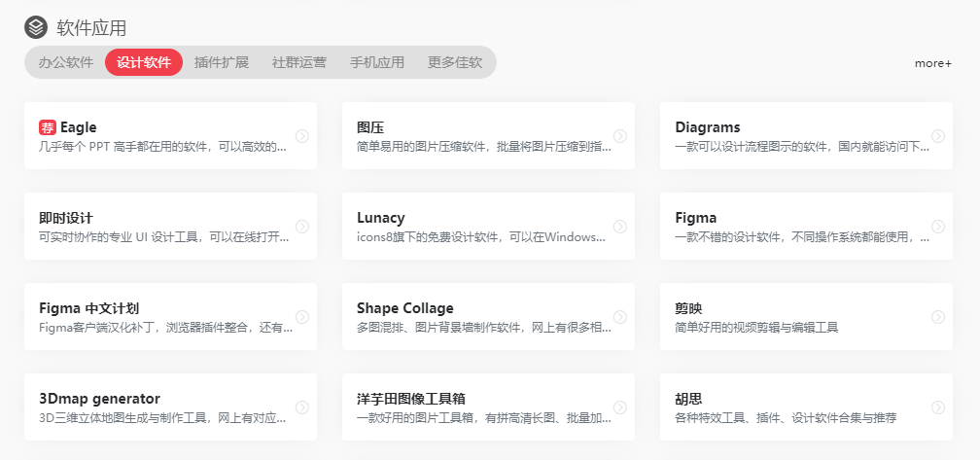Click description '3D三维立体地图生成与制作工具'

[123, 419]
